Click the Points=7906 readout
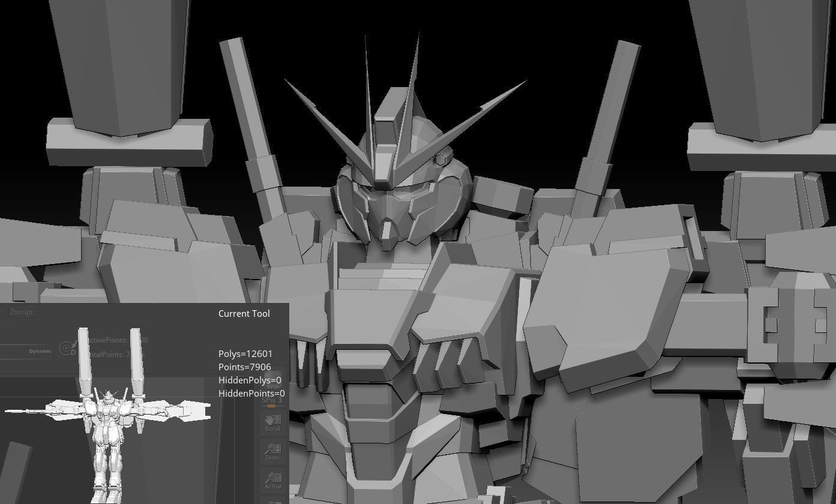Image resolution: width=836 pixels, height=504 pixels. tap(245, 367)
